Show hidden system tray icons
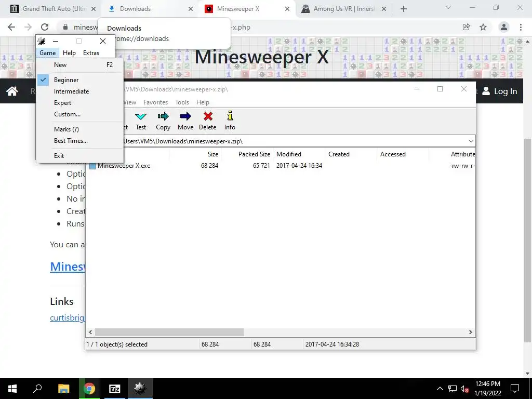The image size is (532, 399). click(440, 389)
